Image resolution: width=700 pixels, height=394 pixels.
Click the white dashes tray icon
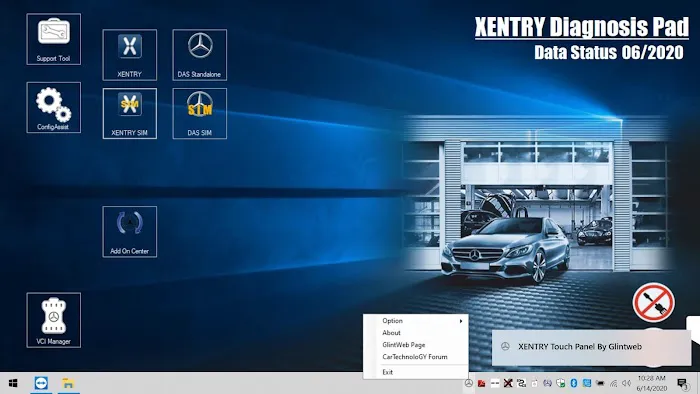point(495,383)
